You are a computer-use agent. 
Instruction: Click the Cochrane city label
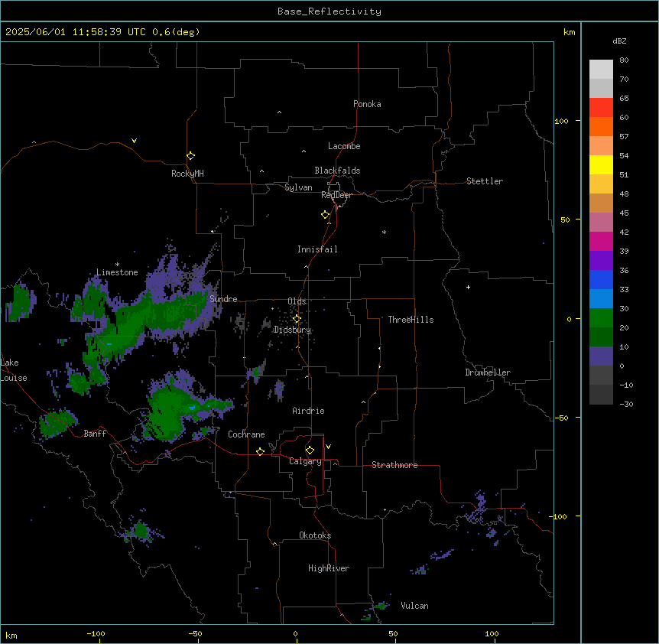coord(246,434)
